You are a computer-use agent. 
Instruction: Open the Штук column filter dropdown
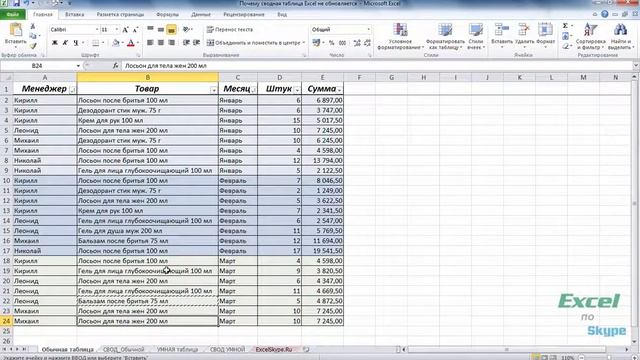click(x=297, y=90)
